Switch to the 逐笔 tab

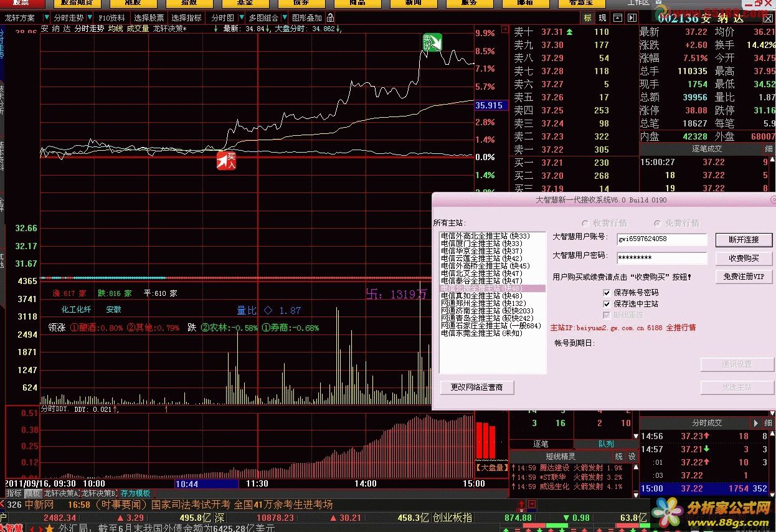pos(541,444)
